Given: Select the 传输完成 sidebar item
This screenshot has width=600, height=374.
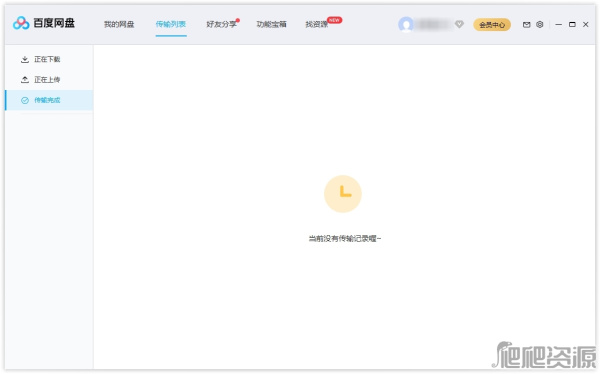Looking at the screenshot, I should 49,100.
